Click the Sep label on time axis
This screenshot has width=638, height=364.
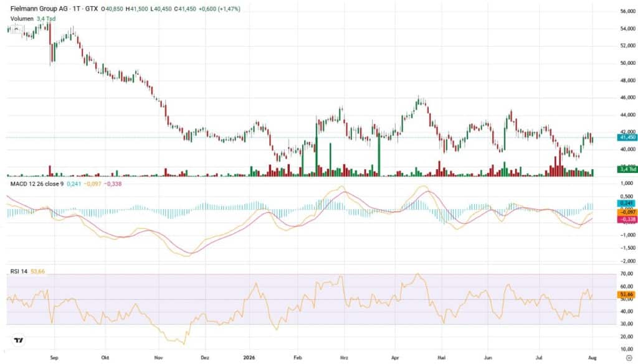coord(54,358)
